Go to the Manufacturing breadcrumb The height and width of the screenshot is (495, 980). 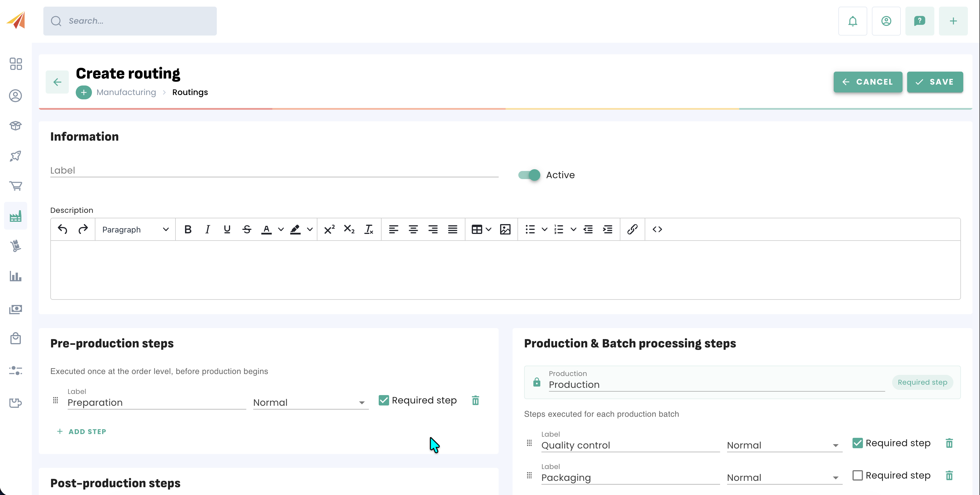126,92
